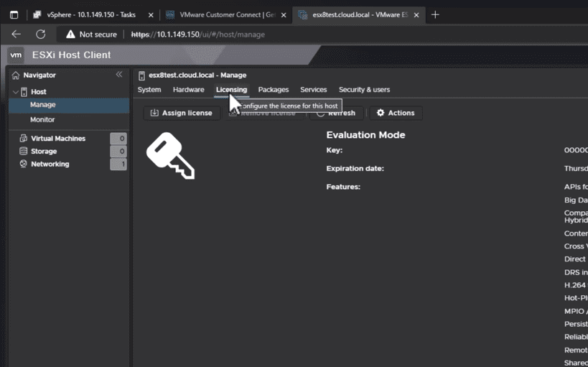Screen dimensions: 588x367
Task: Select Host in the Navigator tree
Action: coord(39,92)
